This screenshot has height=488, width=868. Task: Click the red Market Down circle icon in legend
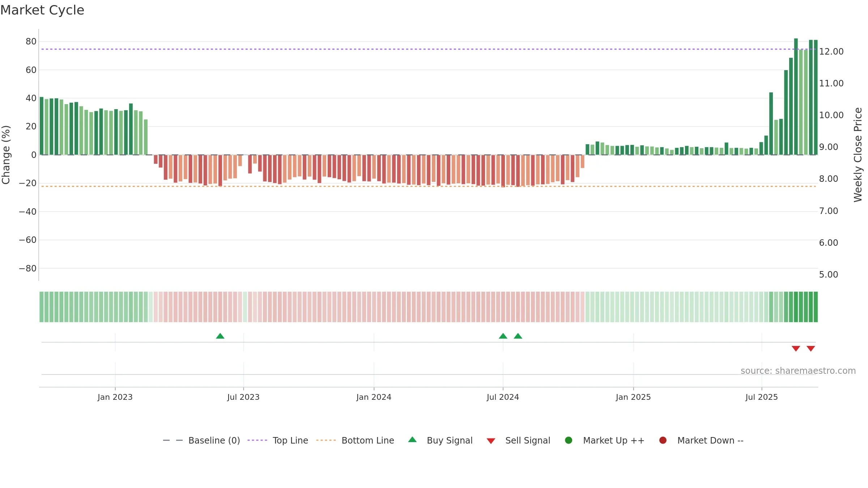663,440
